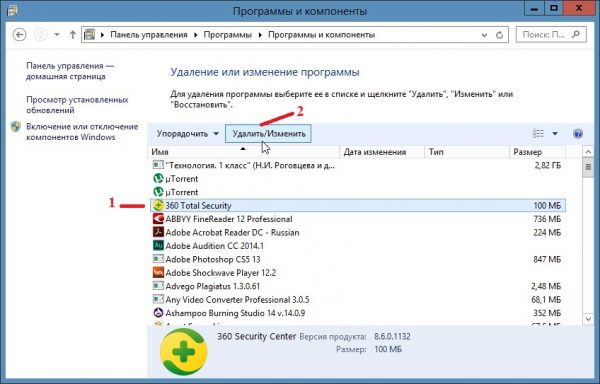Refresh the address bar location
This screenshot has height=384, width=600.
pyautogui.click(x=499, y=35)
